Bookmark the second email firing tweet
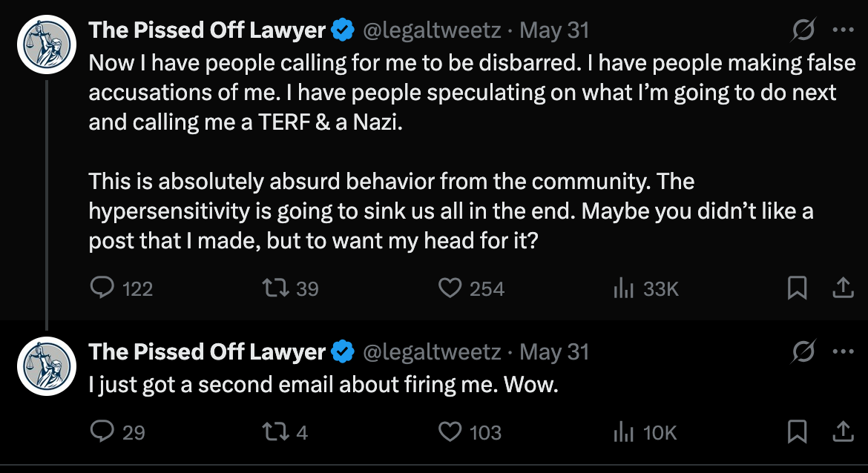Screen dimensions: 868x473 tap(797, 431)
